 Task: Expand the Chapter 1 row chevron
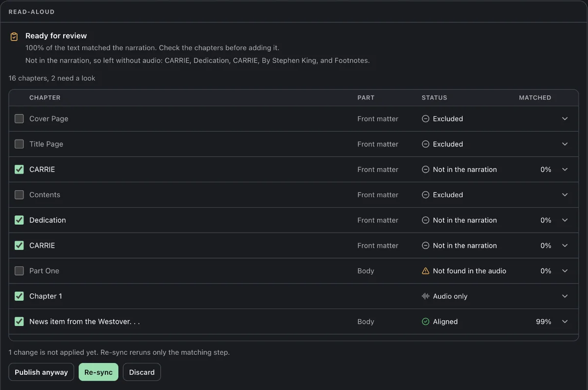565,296
